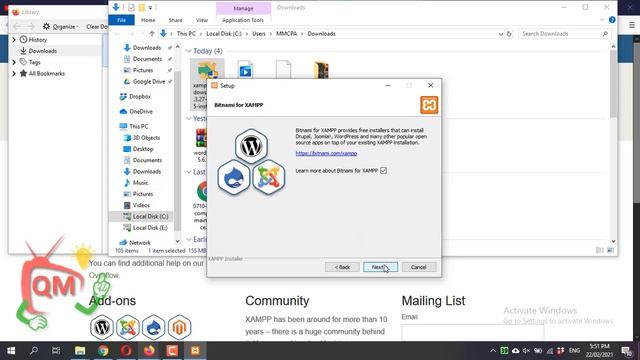This screenshot has height=360, width=640.
Task: Collapse the Last week file group
Action: 189,172
